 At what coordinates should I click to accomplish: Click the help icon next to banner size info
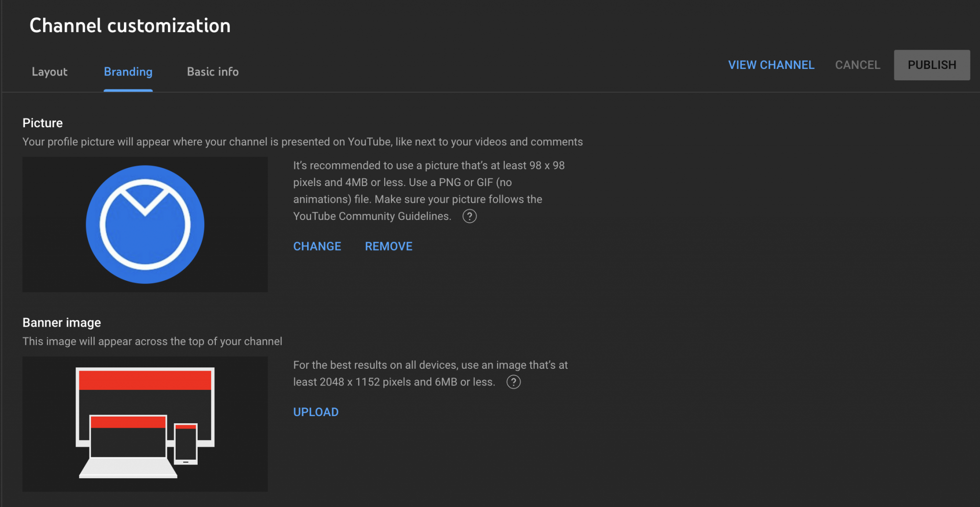pos(513,382)
